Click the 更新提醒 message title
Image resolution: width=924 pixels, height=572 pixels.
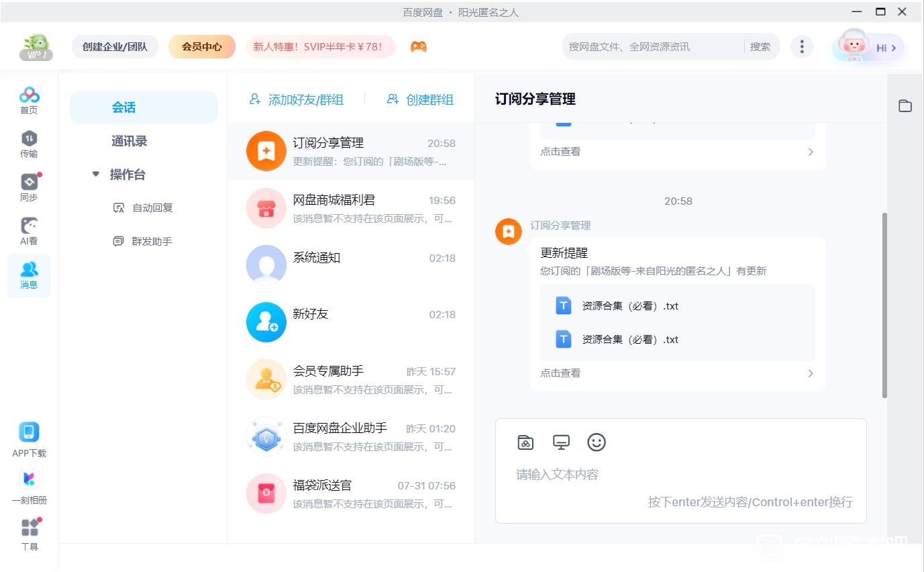coord(564,253)
